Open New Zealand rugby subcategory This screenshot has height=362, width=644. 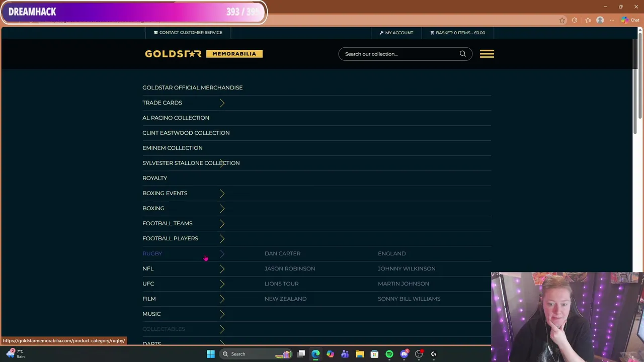[285, 299]
